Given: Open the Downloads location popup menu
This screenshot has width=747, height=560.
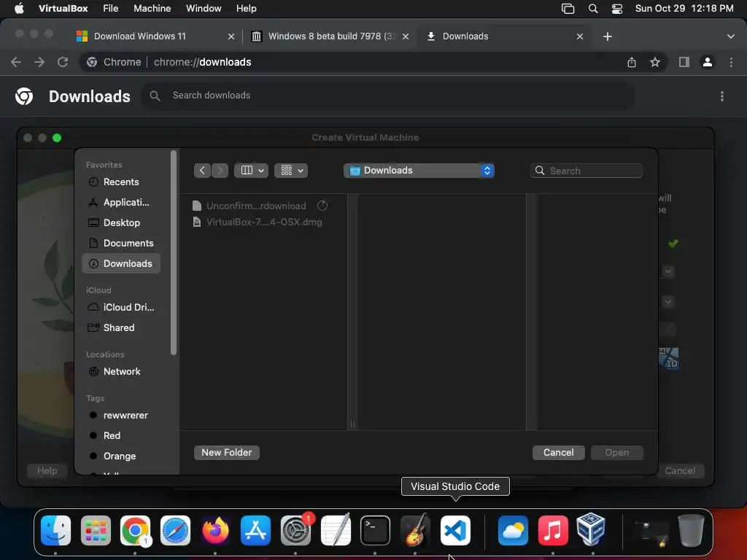Looking at the screenshot, I should tap(419, 171).
